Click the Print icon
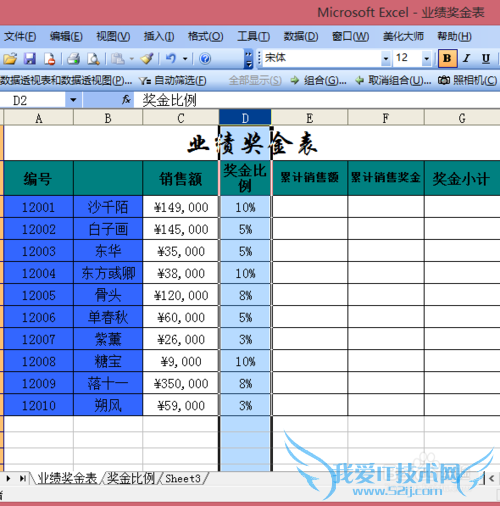This screenshot has width=500, height=506. point(73,59)
